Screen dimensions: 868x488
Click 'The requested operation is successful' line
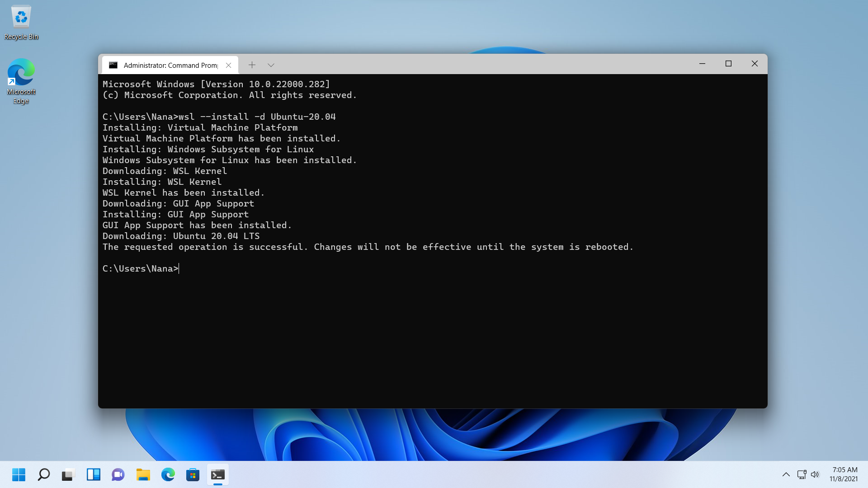[368, 247]
